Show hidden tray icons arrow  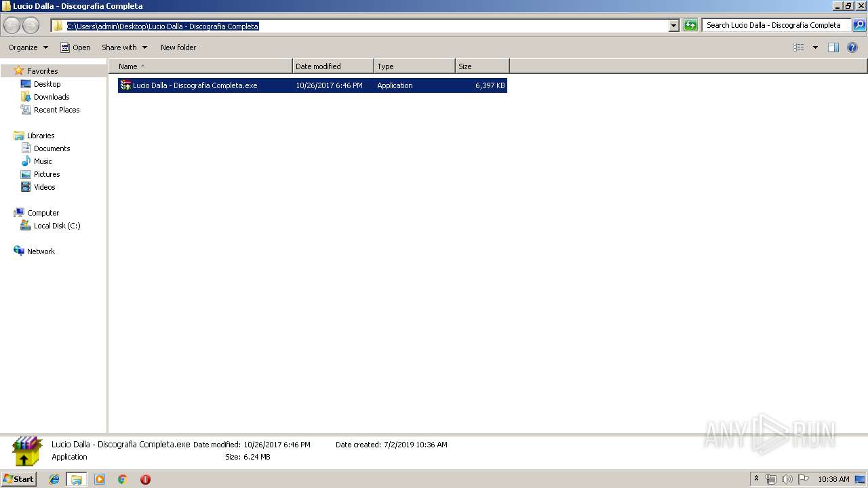point(757,479)
